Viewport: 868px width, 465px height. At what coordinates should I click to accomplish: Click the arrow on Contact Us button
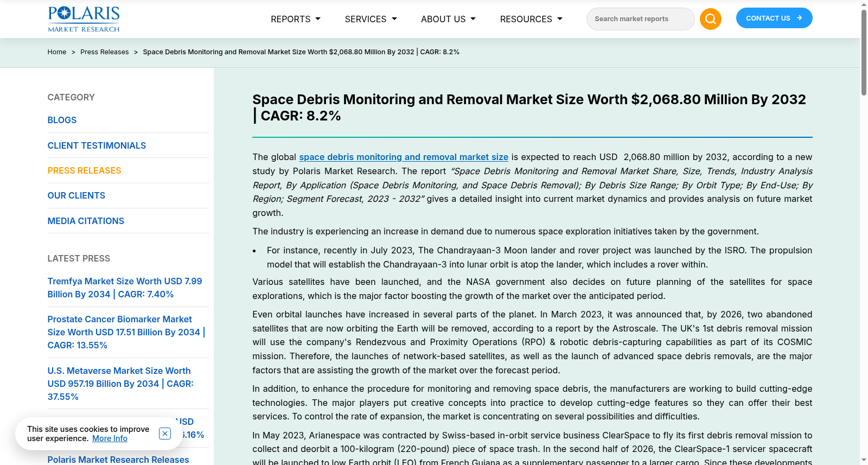[x=799, y=18]
